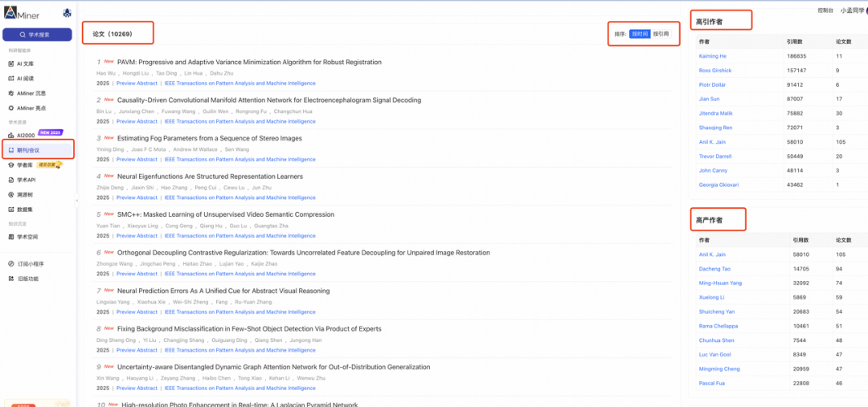The width and height of the screenshot is (868, 407).
Task: Open Ming-Hsuan Yang author profile
Action: tap(721, 283)
